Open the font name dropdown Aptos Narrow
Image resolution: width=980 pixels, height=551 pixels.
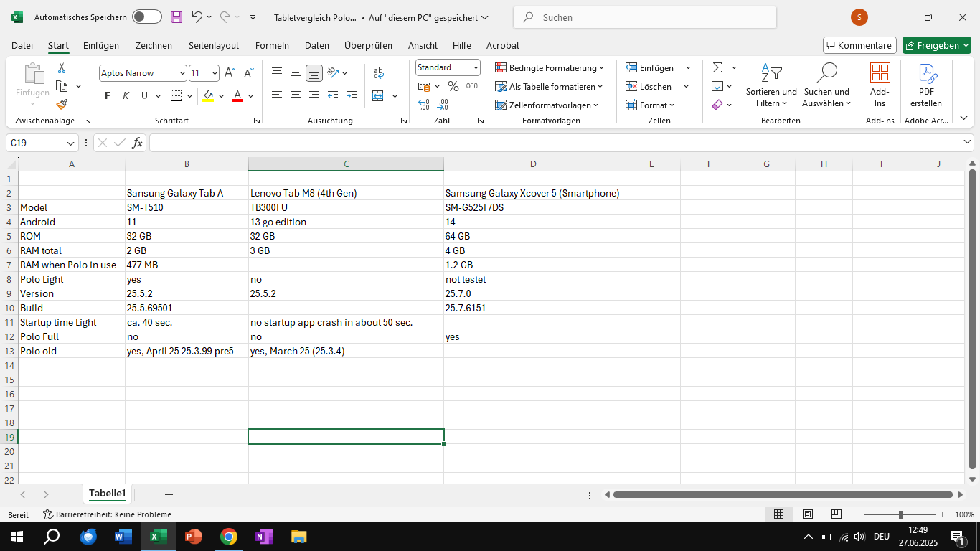coord(182,73)
